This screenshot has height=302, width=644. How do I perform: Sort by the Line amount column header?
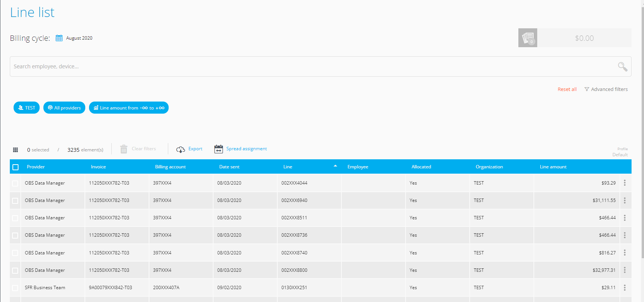(553, 167)
